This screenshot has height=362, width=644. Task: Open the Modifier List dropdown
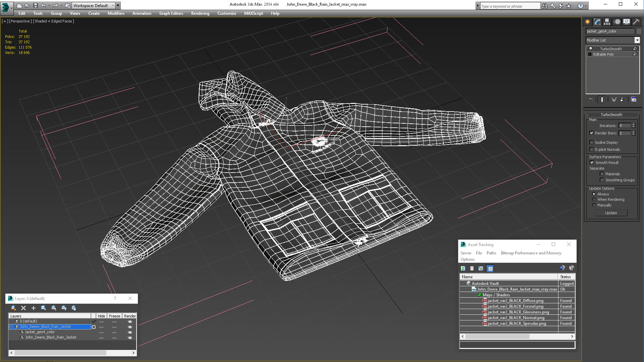pos(637,40)
